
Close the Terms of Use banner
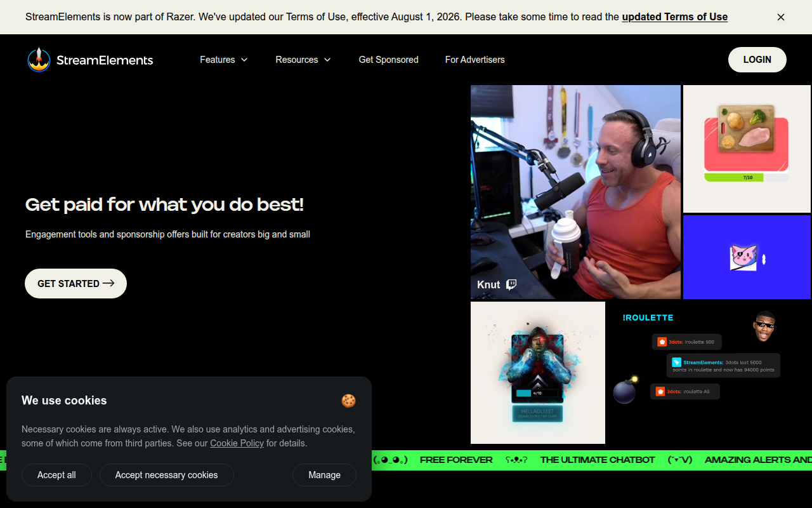click(x=781, y=17)
